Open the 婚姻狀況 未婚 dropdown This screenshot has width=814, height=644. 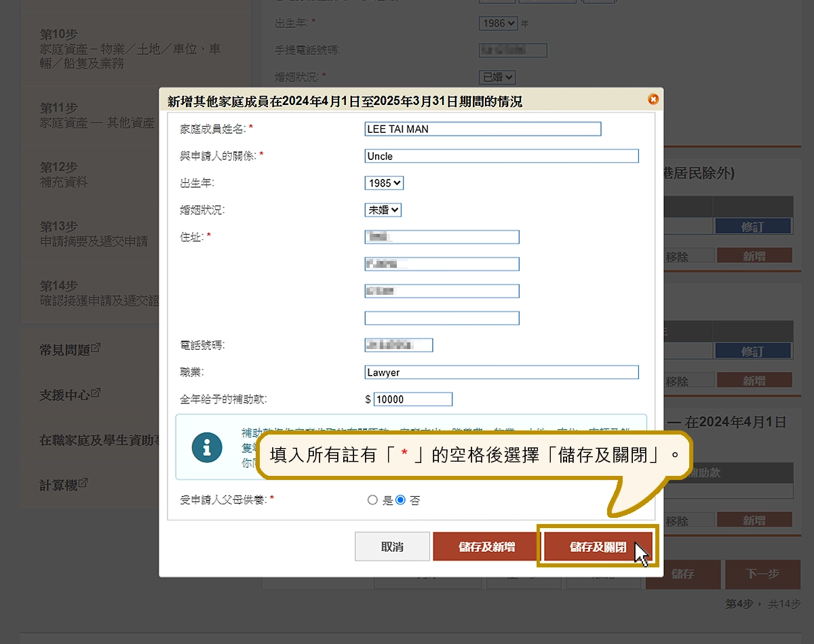click(383, 210)
